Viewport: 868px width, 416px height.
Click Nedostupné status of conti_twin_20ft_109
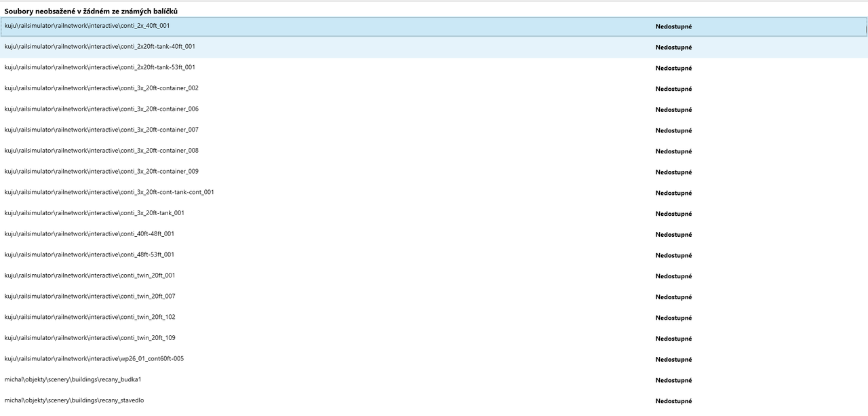pyautogui.click(x=673, y=339)
